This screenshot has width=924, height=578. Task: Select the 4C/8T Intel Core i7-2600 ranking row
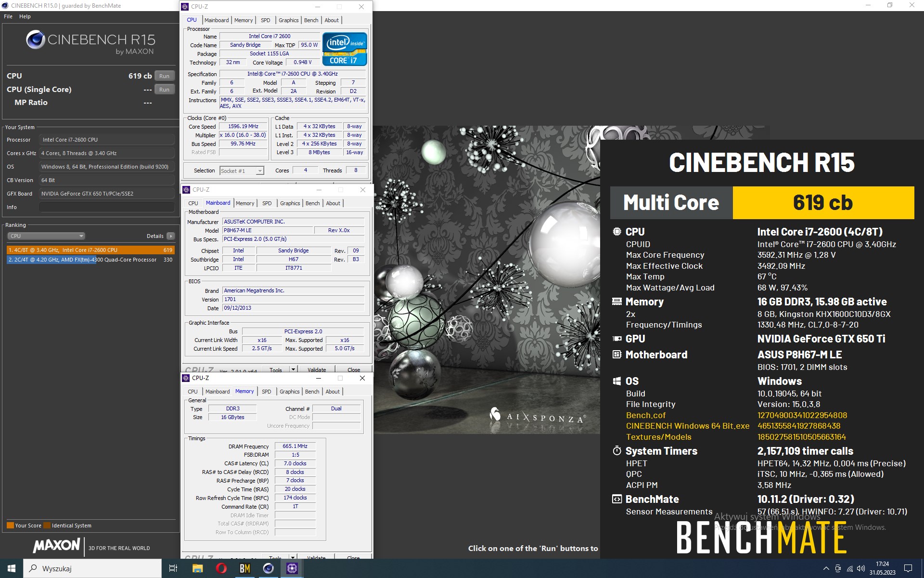90,250
